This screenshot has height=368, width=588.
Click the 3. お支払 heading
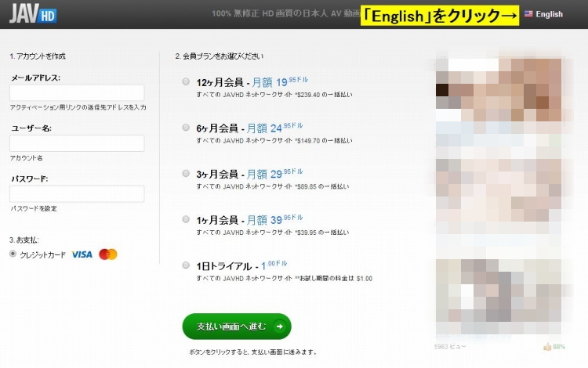[24, 240]
